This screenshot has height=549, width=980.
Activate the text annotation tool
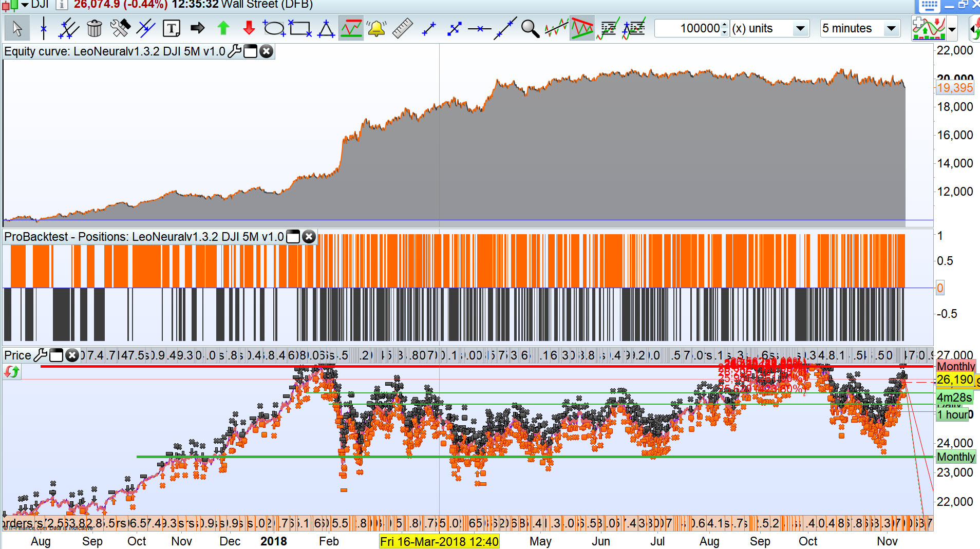pos(172,28)
